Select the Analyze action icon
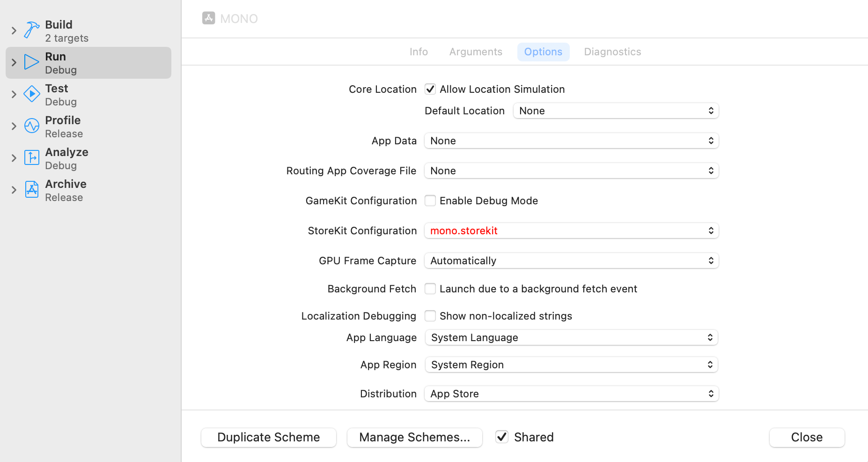Image resolution: width=868 pixels, height=462 pixels. [31, 158]
